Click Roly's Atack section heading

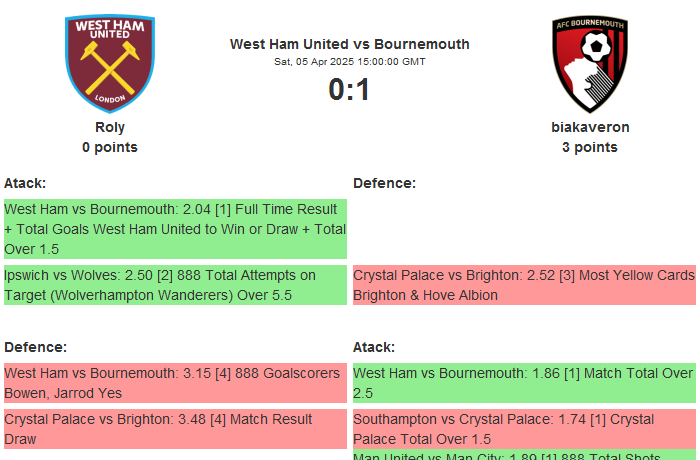point(25,183)
